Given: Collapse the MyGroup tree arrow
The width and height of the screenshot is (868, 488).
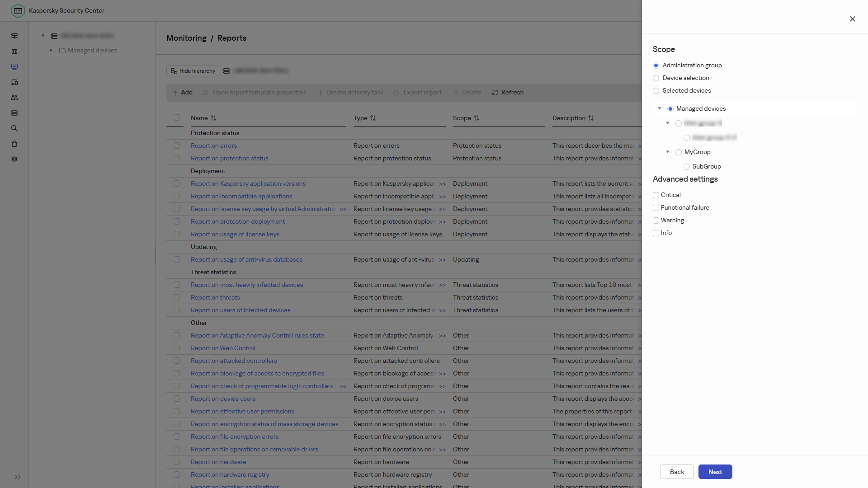Looking at the screenshot, I should click(x=668, y=152).
